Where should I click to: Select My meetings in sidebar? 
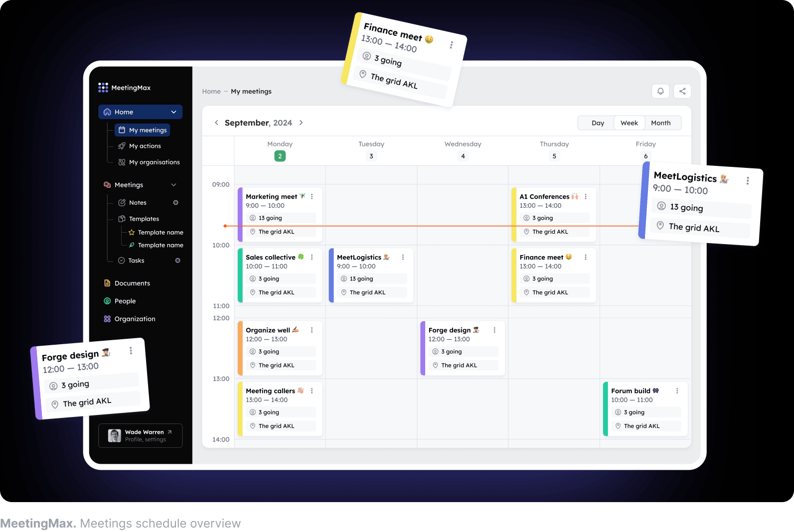point(143,130)
